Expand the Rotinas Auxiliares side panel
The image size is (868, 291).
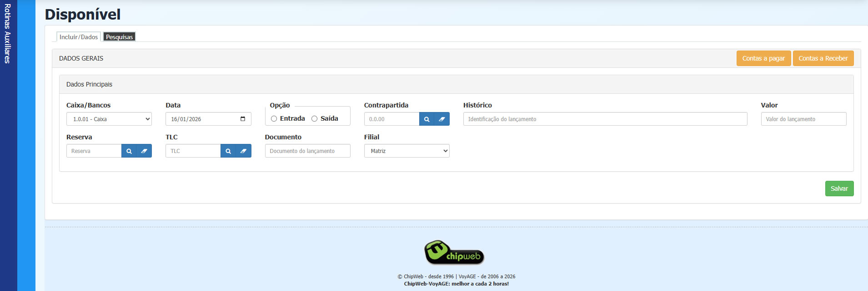coord(8,34)
